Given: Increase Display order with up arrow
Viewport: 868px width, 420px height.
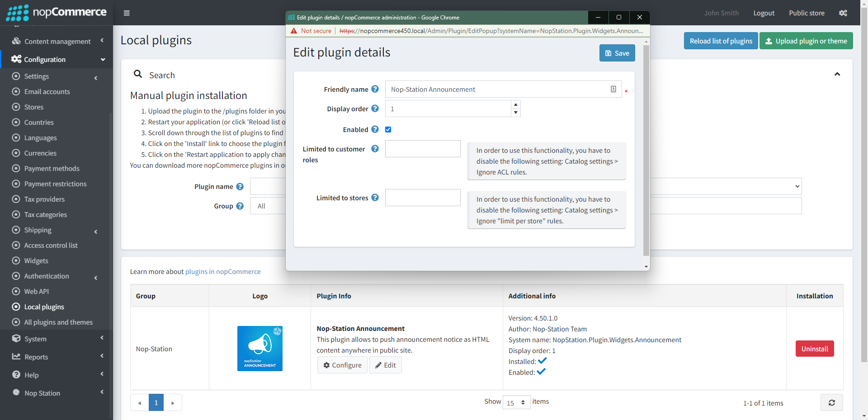Looking at the screenshot, I should click(515, 104).
